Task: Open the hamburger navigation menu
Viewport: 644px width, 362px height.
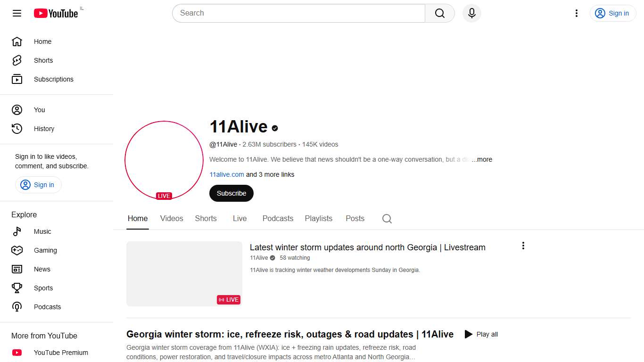Action: point(17,13)
